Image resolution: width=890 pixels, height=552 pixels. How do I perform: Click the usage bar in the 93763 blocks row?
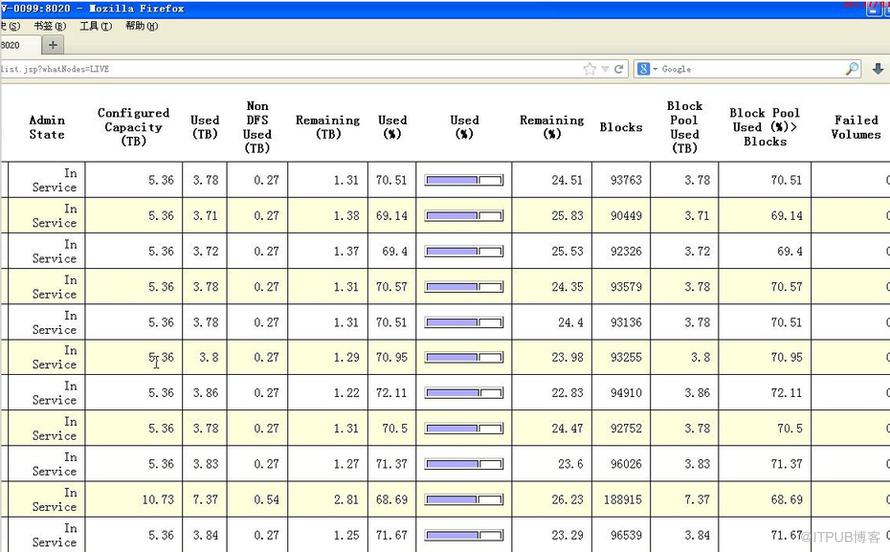[464, 180]
